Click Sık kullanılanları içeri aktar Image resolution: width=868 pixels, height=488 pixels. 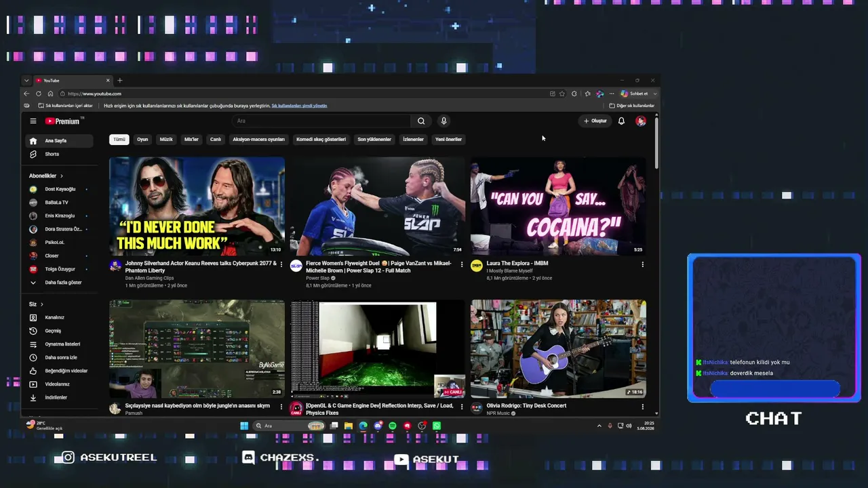(x=66, y=106)
